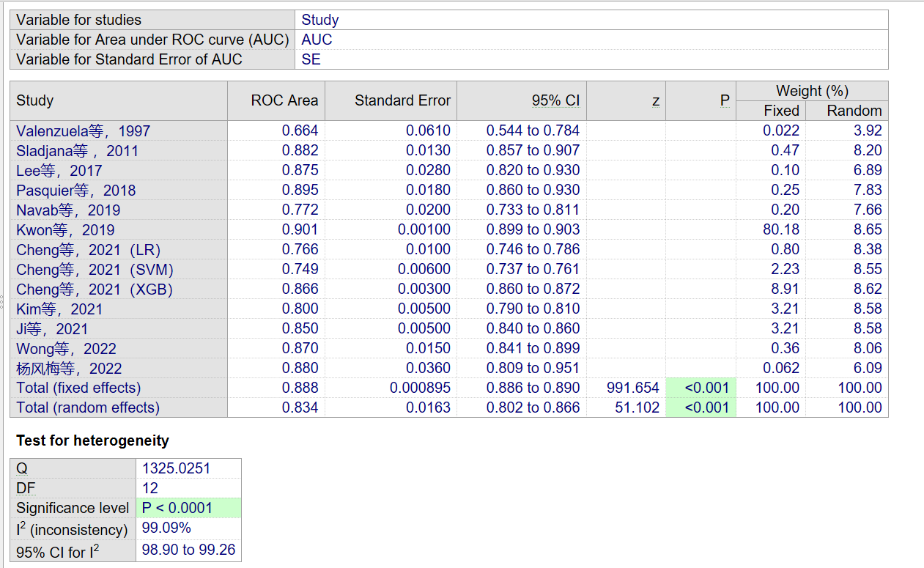Click the highlighted P < 0.0001 significance cell
The width and height of the screenshot is (924, 568).
click(x=177, y=508)
